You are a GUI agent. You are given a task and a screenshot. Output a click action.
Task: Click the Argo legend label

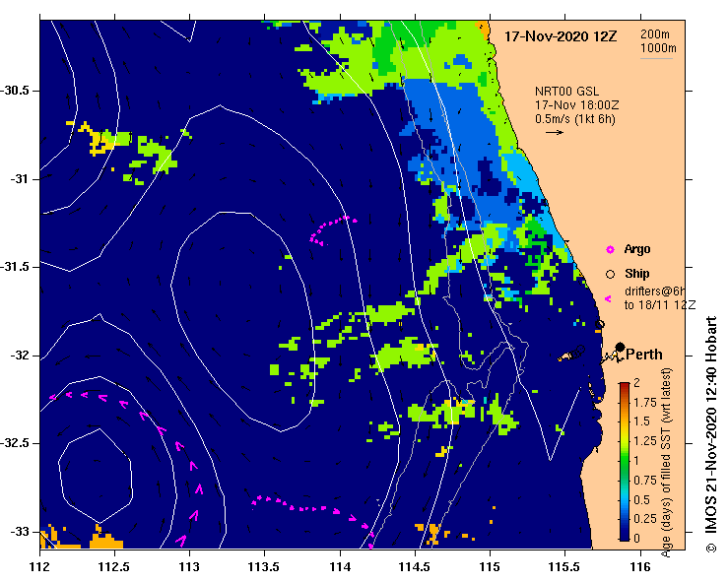coord(637,249)
